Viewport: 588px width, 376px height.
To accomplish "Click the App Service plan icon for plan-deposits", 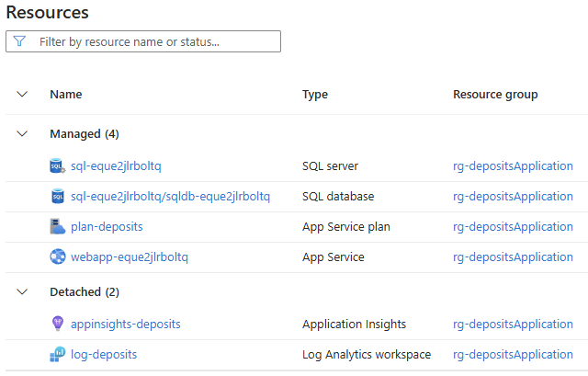I will (57, 227).
